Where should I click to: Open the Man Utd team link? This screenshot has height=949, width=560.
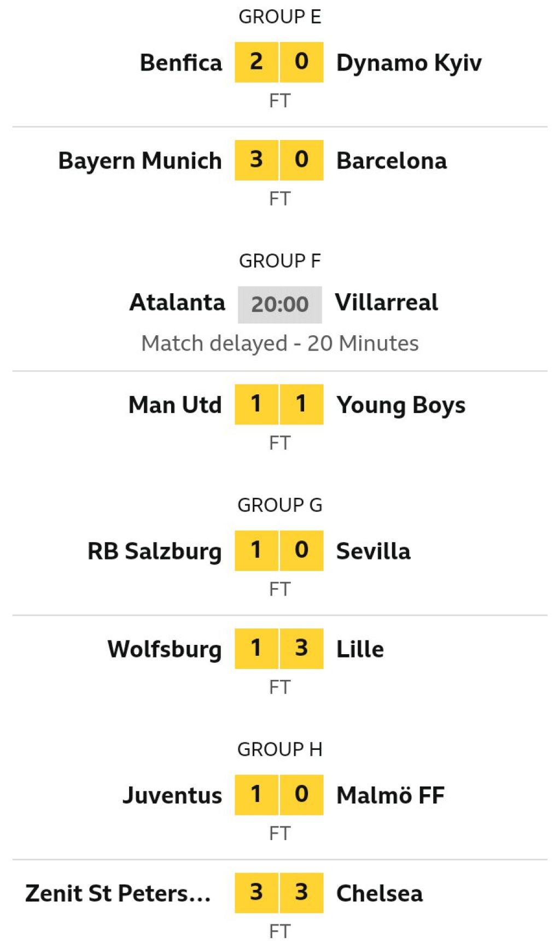click(175, 405)
